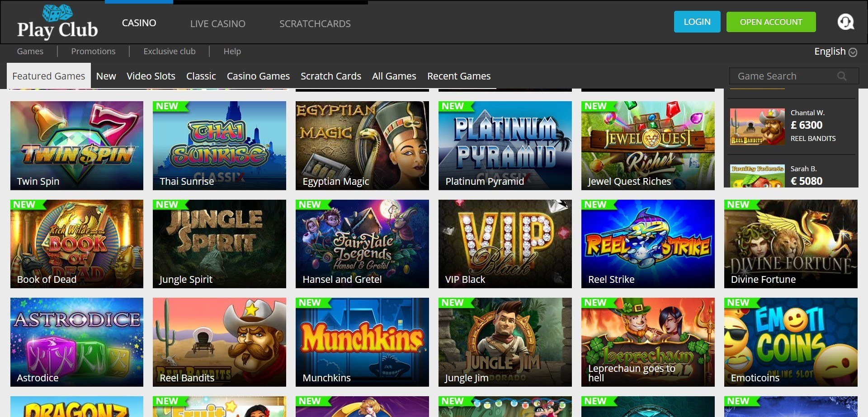The height and width of the screenshot is (417, 868).
Task: Click the LOGIN button
Action: (x=697, y=22)
